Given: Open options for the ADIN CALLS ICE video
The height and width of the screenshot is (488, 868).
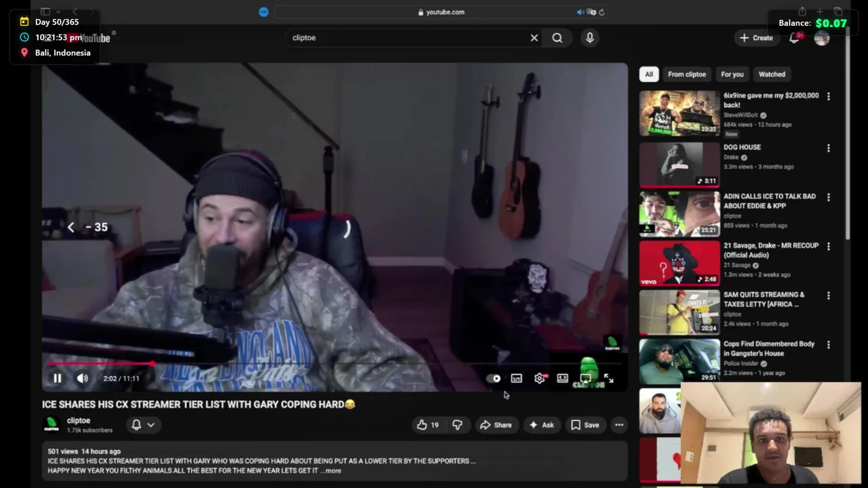Looking at the screenshot, I should point(828,197).
